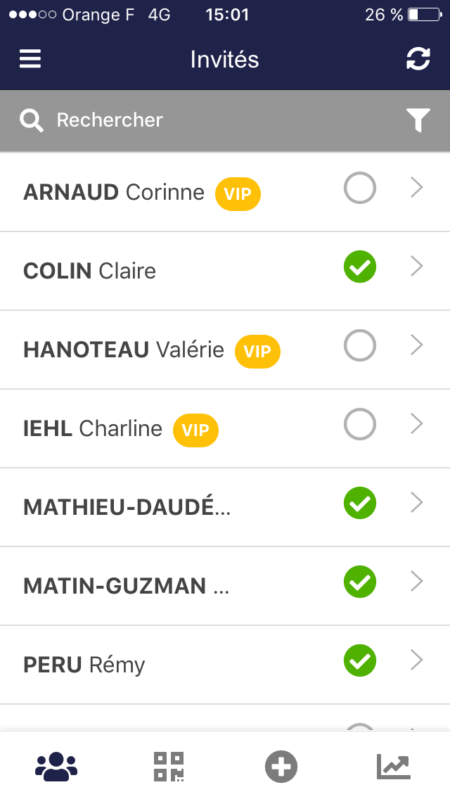Uncheck COLIN Claire attendance

tap(360, 267)
